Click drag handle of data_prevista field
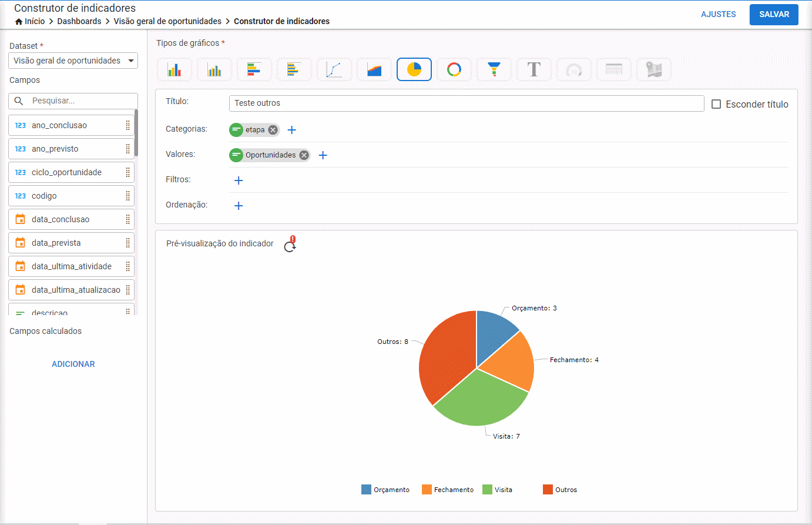812x525 pixels. click(x=127, y=243)
